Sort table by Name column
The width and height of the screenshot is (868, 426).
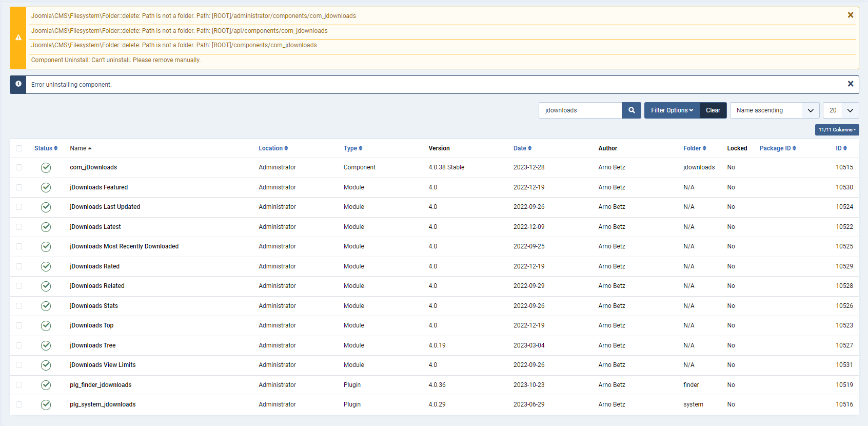pyautogui.click(x=81, y=148)
